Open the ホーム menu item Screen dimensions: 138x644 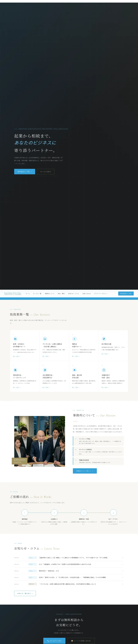coord(28,293)
